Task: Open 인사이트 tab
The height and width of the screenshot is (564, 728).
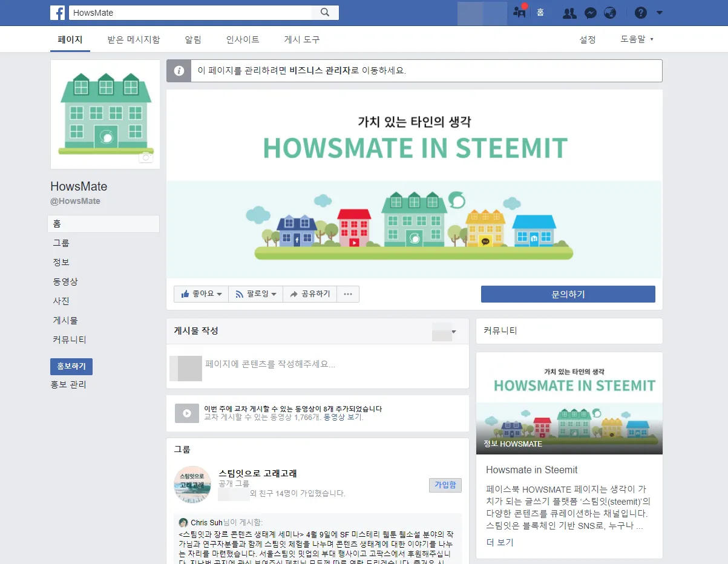Action: (x=243, y=40)
